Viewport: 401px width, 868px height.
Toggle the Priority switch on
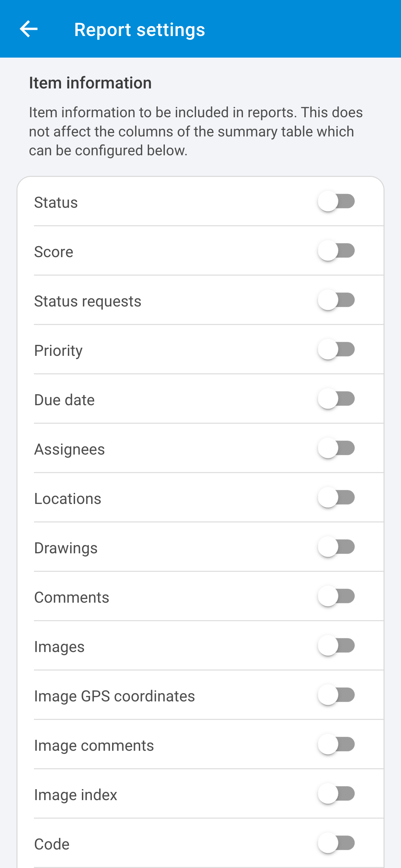coord(336,350)
